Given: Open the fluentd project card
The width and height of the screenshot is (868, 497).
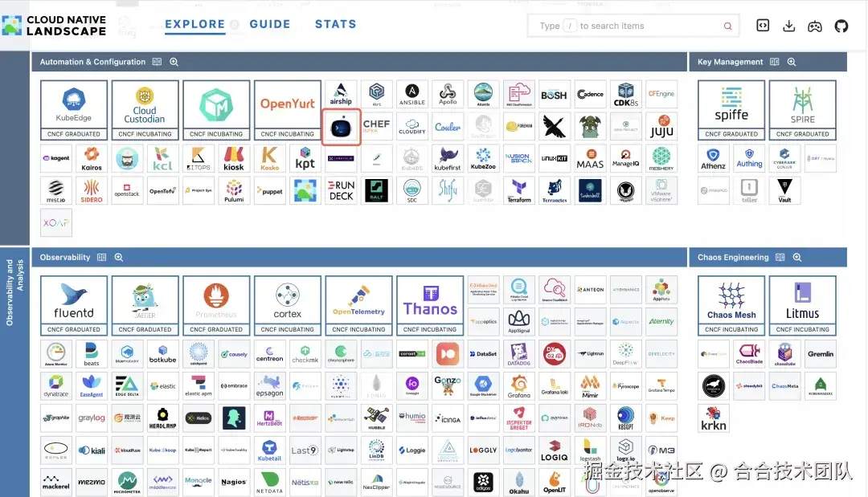Looking at the screenshot, I should 74,305.
